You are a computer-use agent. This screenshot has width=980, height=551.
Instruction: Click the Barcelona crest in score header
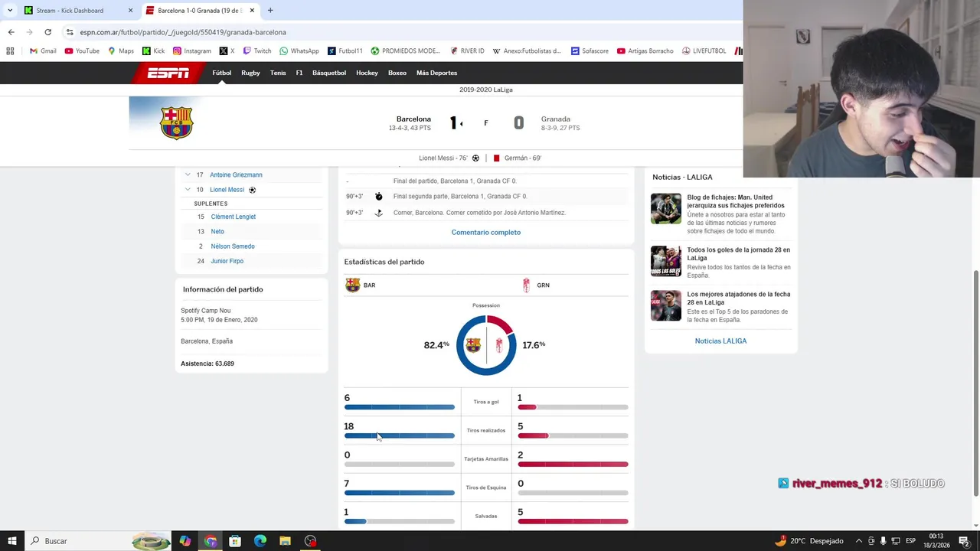click(176, 122)
